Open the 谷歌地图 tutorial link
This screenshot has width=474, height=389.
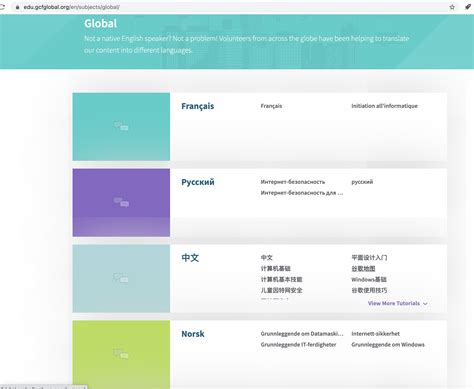pos(363,268)
